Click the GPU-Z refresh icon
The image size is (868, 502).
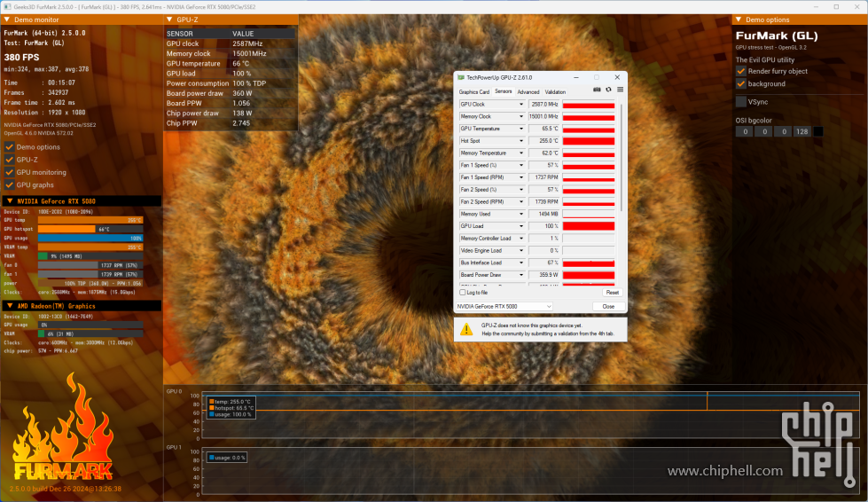[608, 90]
